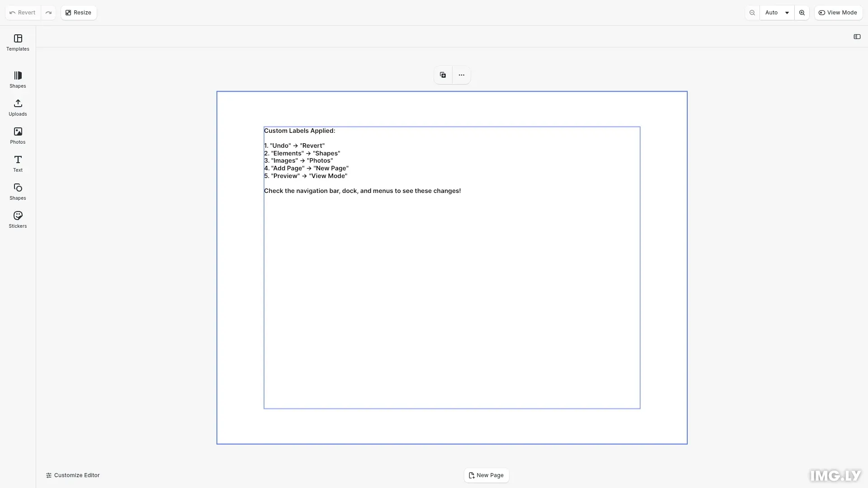Open the Templates panel
This screenshot has height=488, width=868.
[17, 42]
